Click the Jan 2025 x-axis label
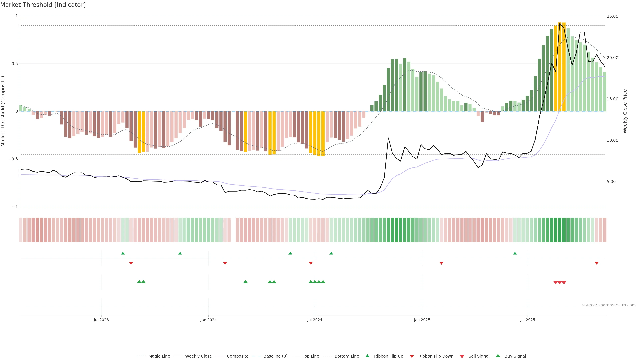Screen dimensions: 644x362 point(422,320)
